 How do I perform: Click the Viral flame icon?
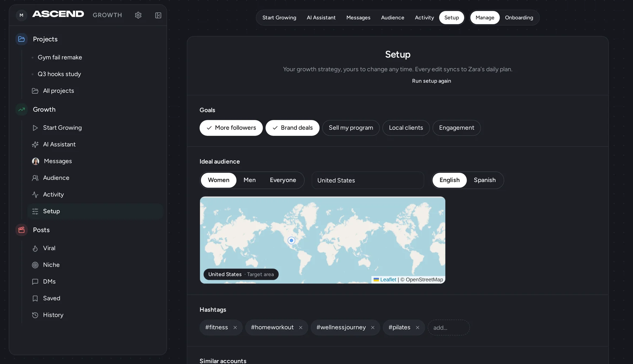click(x=35, y=248)
